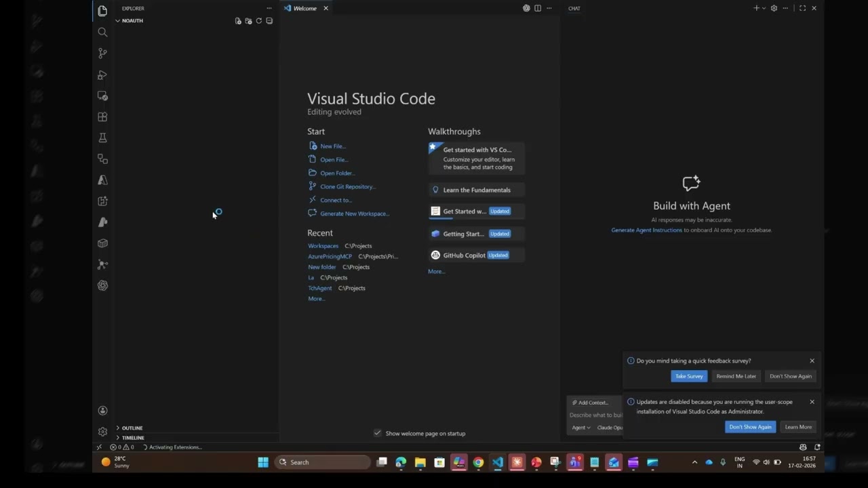Collapse all folders in Explorer
Screen dimensions: 868x488
(269, 21)
